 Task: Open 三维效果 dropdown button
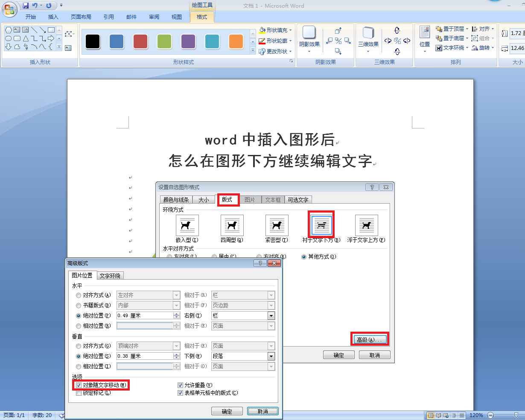coord(368,40)
